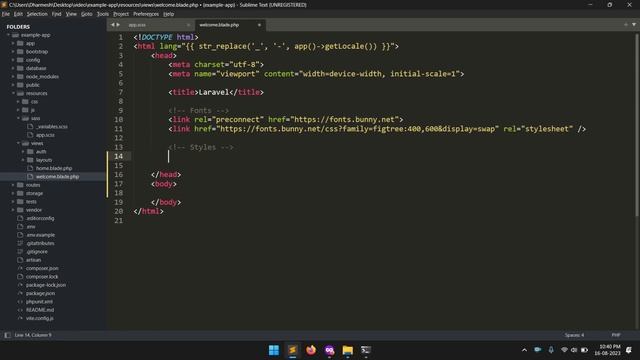Change syntax via PHP status label
This screenshot has height=360, width=640.
pyautogui.click(x=616, y=335)
